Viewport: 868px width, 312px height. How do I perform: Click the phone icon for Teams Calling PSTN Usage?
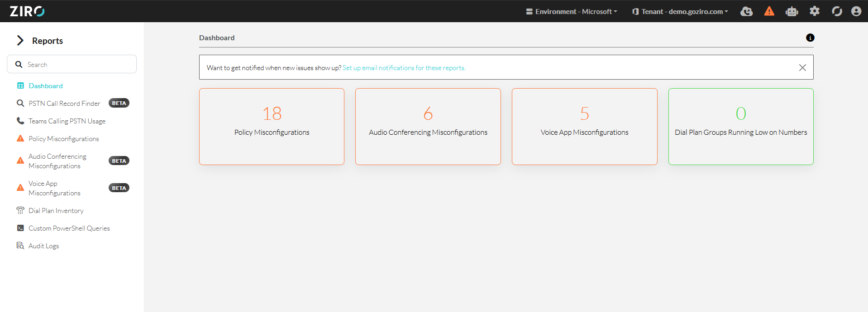20,121
